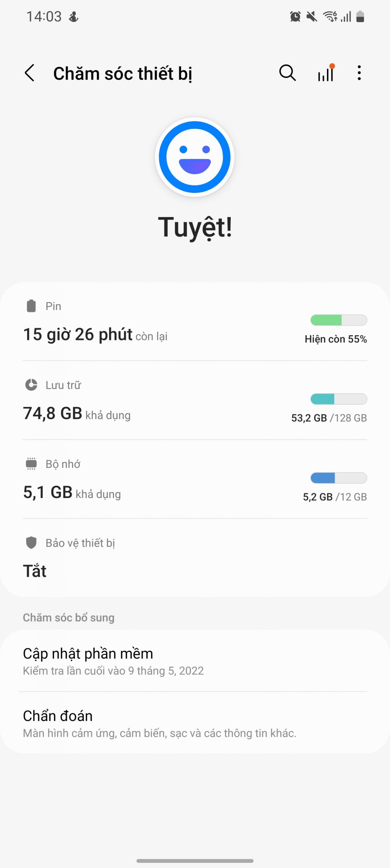Tap the blue smiley face status icon
This screenshot has width=390, height=868.
pyautogui.click(x=195, y=157)
